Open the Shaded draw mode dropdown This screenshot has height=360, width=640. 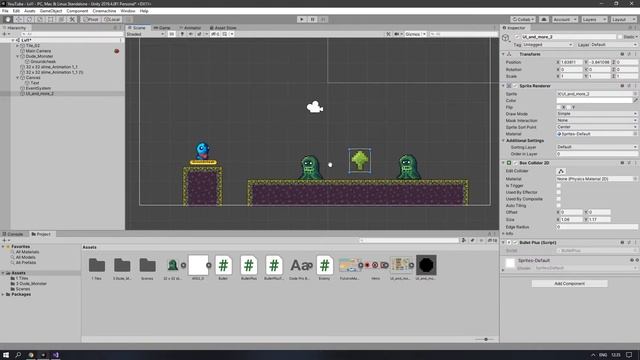coord(145,34)
